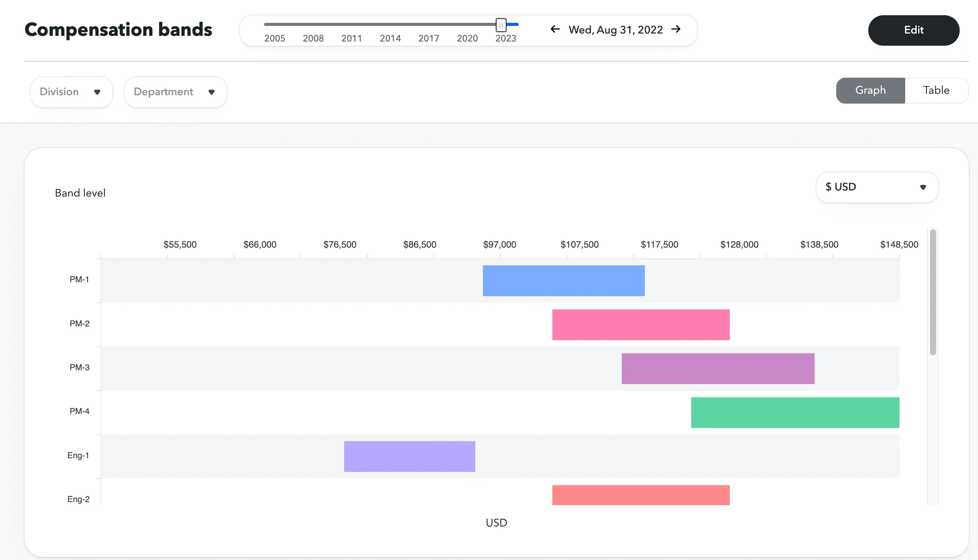The image size is (978, 560).
Task: Open the Division filter dropdown
Action: (x=71, y=92)
